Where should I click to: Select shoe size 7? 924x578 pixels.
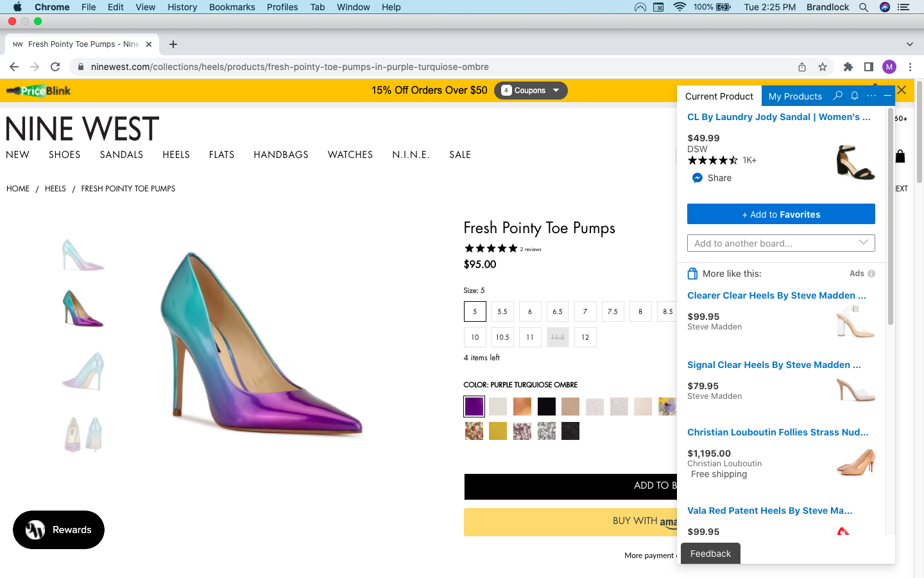tap(585, 311)
